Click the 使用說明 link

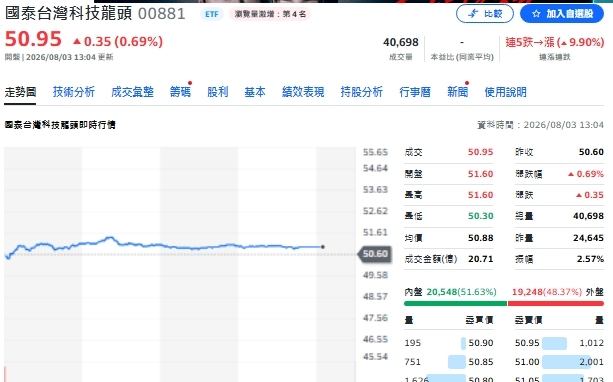505,92
